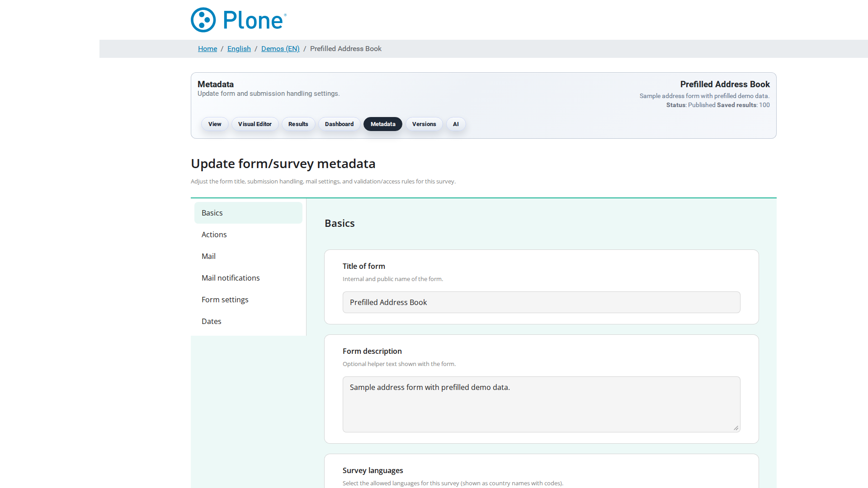
Task: Click the Plone logo
Action: [239, 20]
